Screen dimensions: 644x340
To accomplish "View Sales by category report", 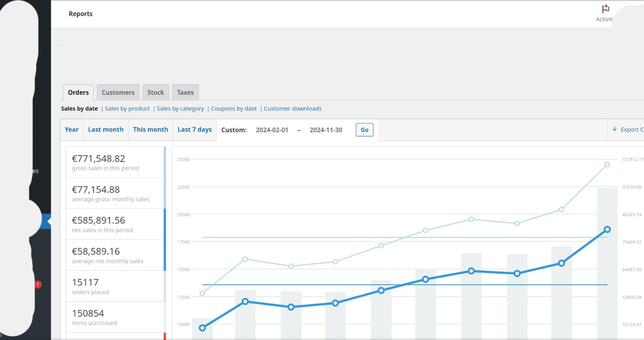I will click(180, 109).
